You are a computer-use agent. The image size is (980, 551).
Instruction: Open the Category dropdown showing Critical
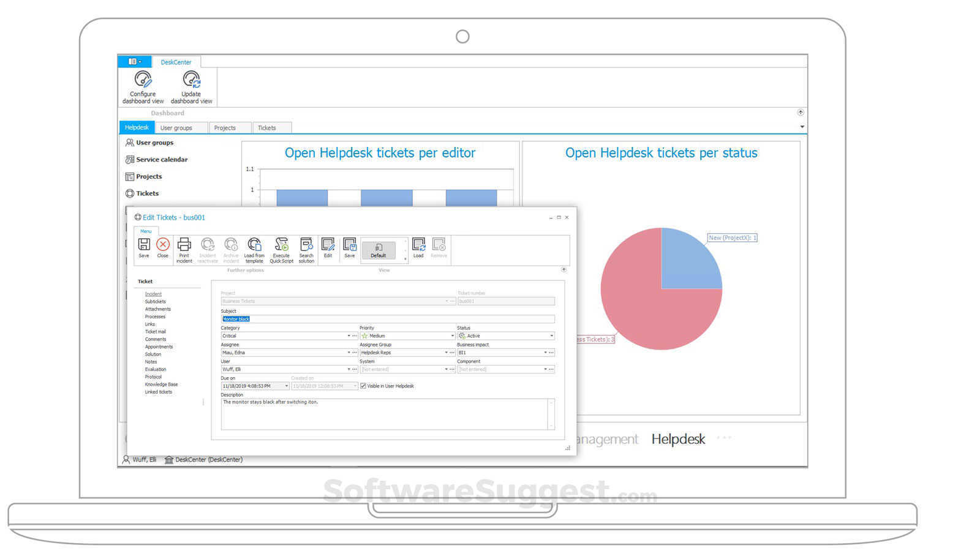(349, 335)
